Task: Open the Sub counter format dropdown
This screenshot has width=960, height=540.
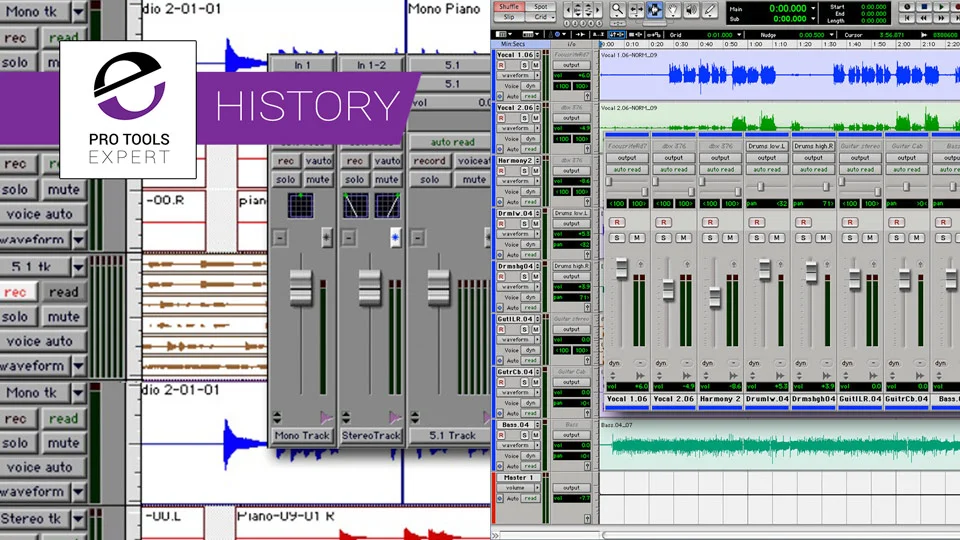Action: [x=813, y=19]
